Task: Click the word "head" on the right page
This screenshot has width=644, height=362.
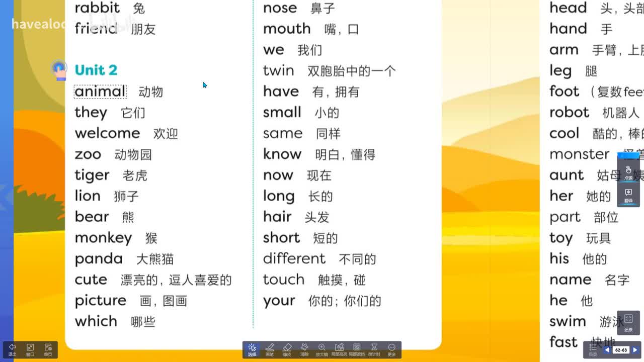Action: tap(569, 8)
